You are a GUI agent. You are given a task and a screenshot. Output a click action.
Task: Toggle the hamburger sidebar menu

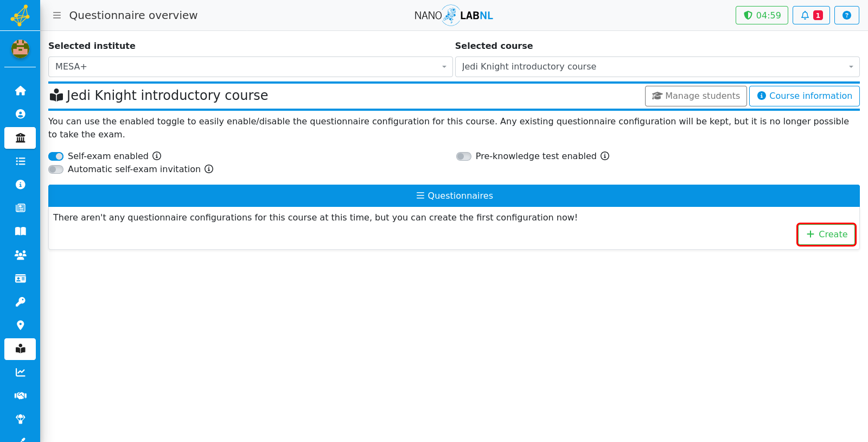(x=57, y=15)
